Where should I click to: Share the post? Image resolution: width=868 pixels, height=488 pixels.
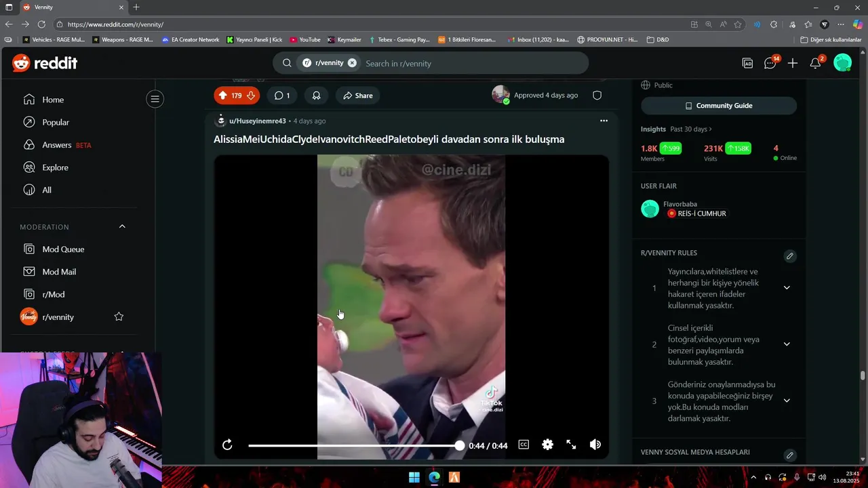(x=357, y=96)
